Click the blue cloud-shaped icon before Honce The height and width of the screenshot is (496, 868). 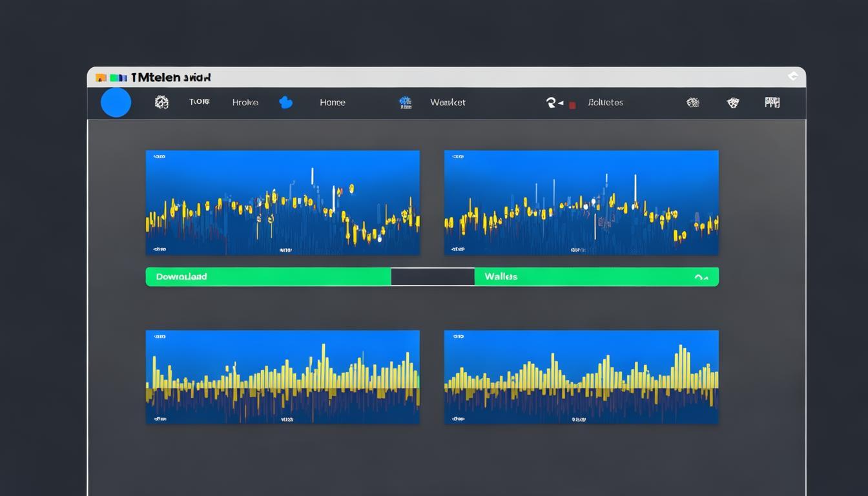tap(285, 102)
